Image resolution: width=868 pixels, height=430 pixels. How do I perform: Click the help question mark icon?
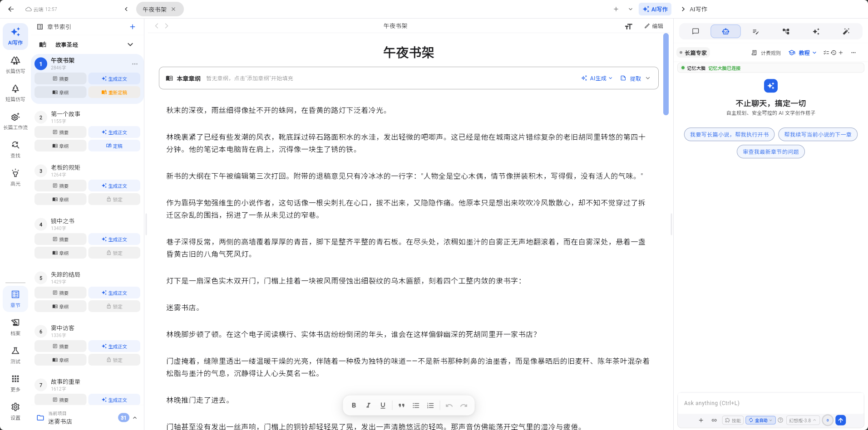[780, 420]
